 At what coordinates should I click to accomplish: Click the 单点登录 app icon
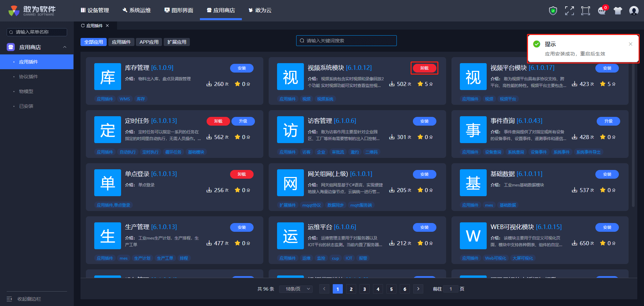click(x=108, y=183)
